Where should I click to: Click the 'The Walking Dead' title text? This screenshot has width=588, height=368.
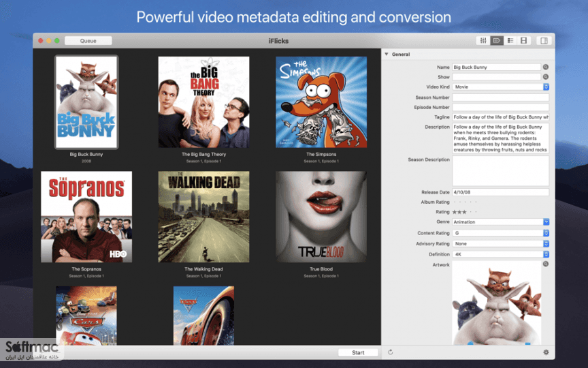pos(203,269)
